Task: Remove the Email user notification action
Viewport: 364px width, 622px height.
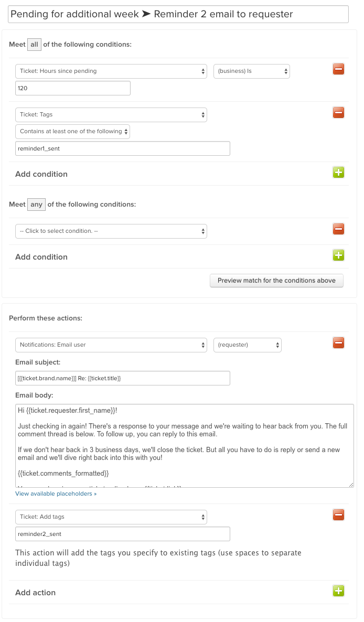Action: coord(338,343)
